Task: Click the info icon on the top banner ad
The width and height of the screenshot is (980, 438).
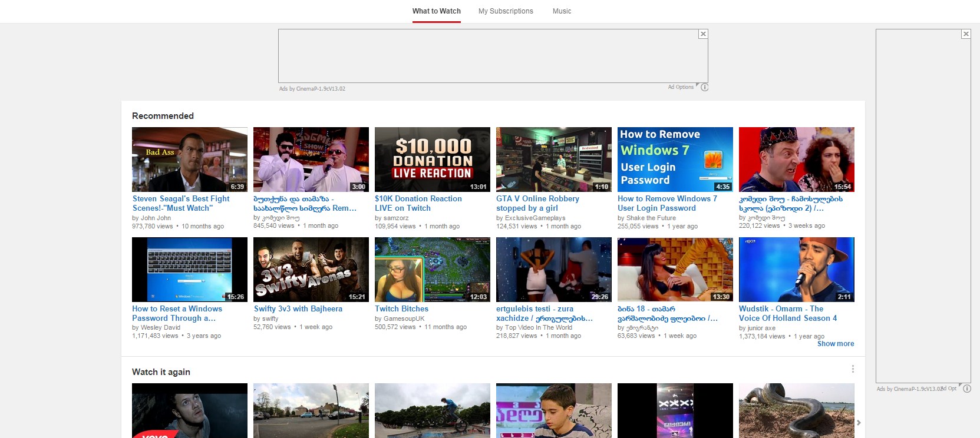Action: coord(704,87)
